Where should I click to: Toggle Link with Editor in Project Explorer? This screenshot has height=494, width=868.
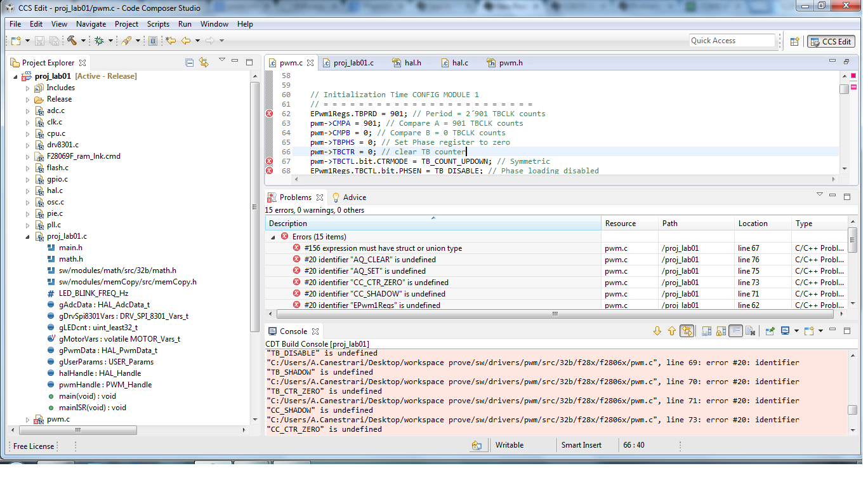point(204,62)
